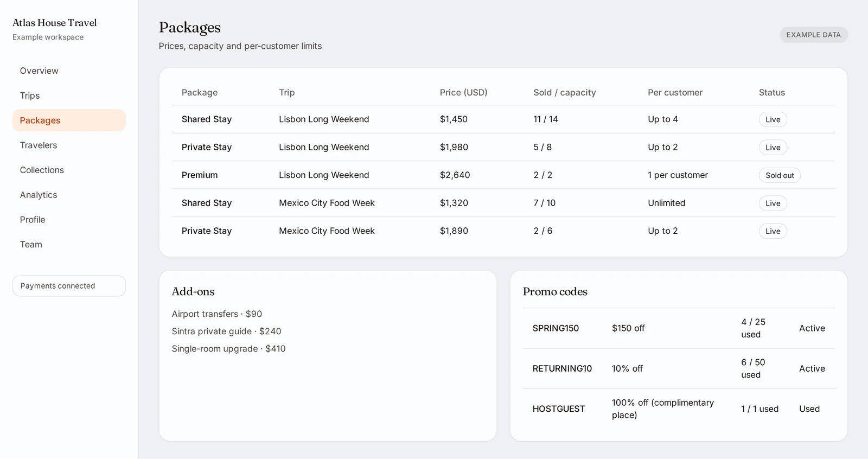This screenshot has width=868, height=459.
Task: Click the Live status on the $1,980 row
Action: click(x=773, y=148)
